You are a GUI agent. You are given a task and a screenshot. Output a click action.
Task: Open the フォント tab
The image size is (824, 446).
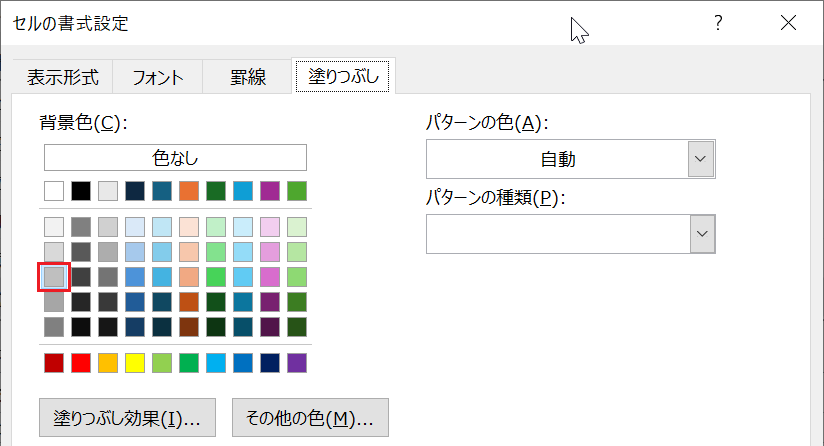pyautogui.click(x=157, y=77)
